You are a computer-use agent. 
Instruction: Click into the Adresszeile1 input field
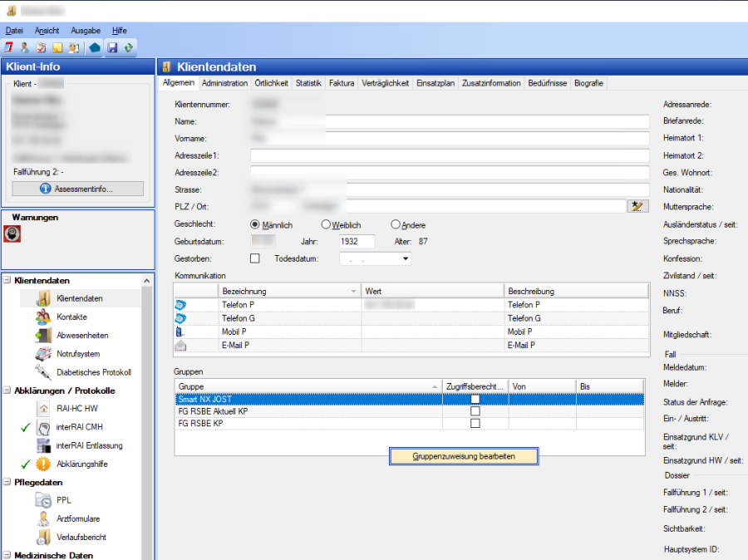[x=449, y=155]
